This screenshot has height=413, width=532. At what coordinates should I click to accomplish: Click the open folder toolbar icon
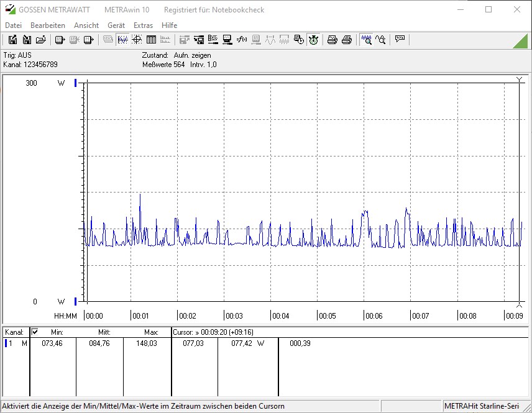pos(41,40)
